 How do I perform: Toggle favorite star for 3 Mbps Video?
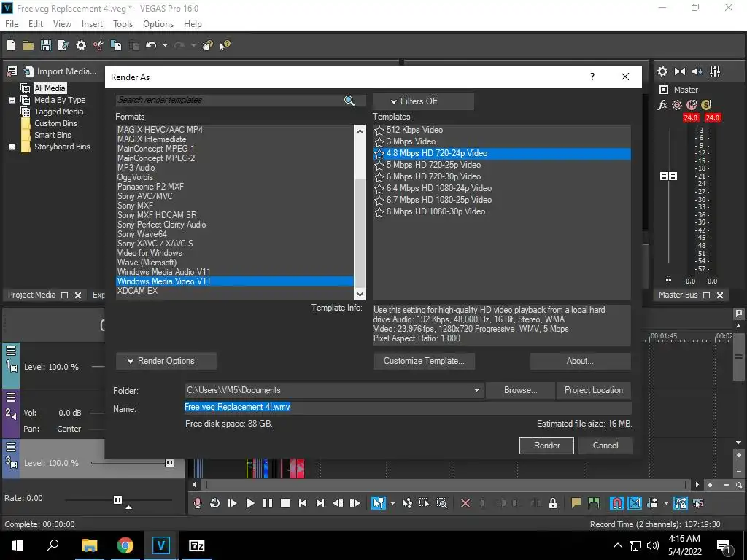click(379, 142)
